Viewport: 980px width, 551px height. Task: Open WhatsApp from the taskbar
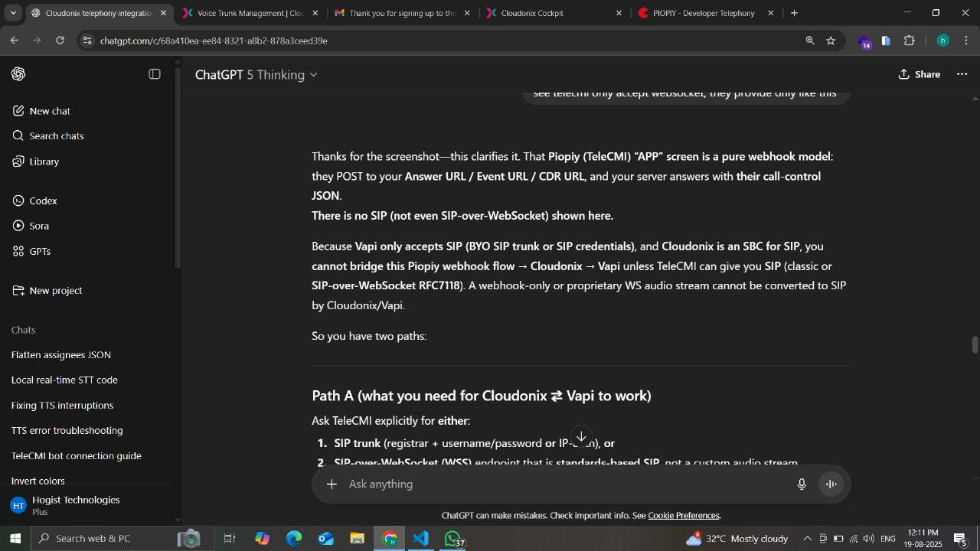(453, 539)
